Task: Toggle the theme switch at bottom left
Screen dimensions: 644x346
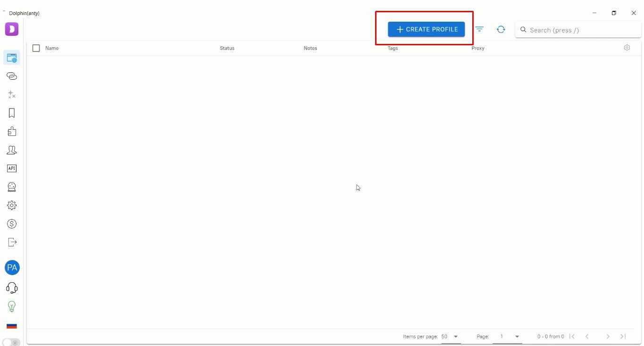Action: (11, 342)
